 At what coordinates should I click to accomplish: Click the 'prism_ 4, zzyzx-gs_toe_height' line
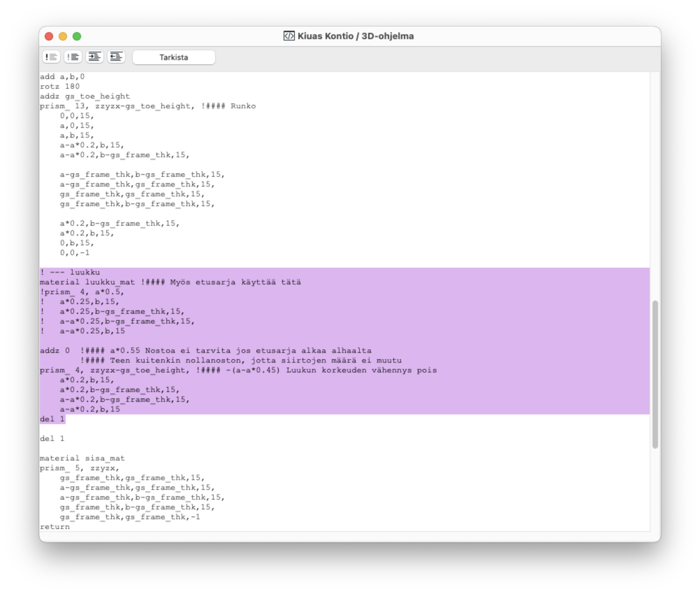tap(238, 370)
